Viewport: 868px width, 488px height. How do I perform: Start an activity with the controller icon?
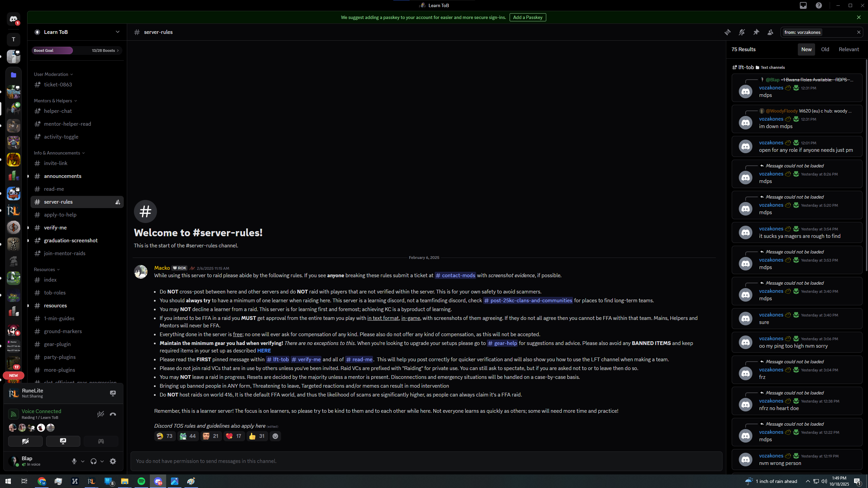tap(101, 441)
